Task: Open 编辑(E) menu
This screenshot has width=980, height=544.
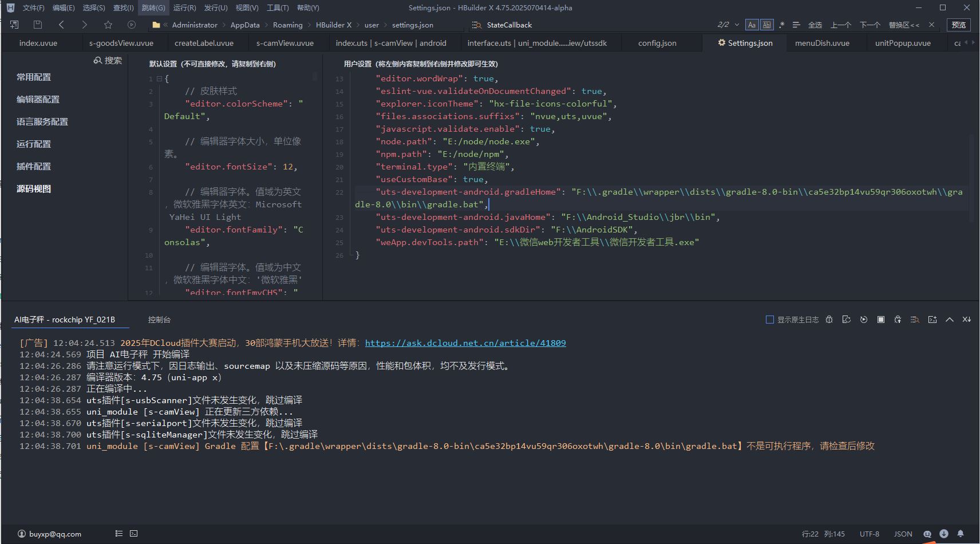Action: pyautogui.click(x=63, y=7)
